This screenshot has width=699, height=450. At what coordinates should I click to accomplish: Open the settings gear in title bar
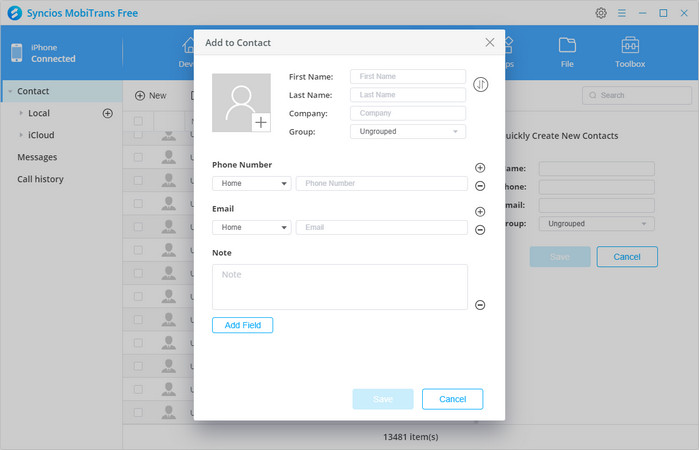[x=600, y=13]
